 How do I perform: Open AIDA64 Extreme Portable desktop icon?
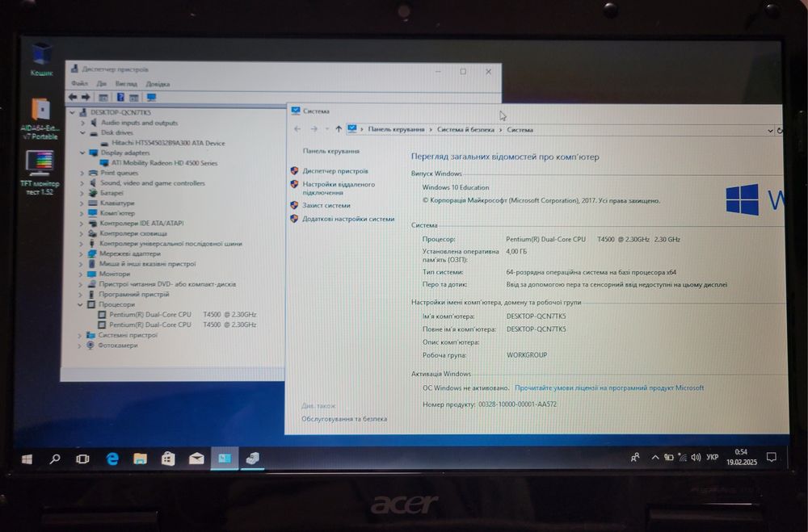pyautogui.click(x=40, y=119)
